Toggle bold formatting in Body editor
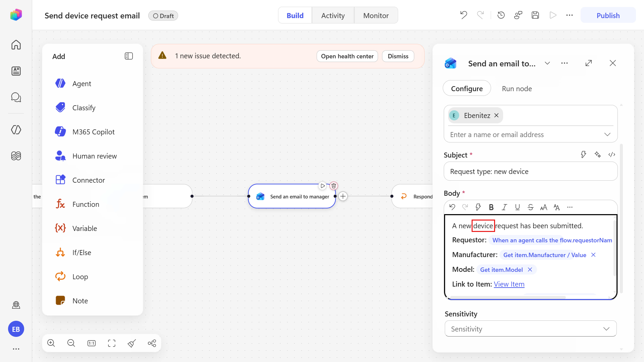 click(491, 207)
